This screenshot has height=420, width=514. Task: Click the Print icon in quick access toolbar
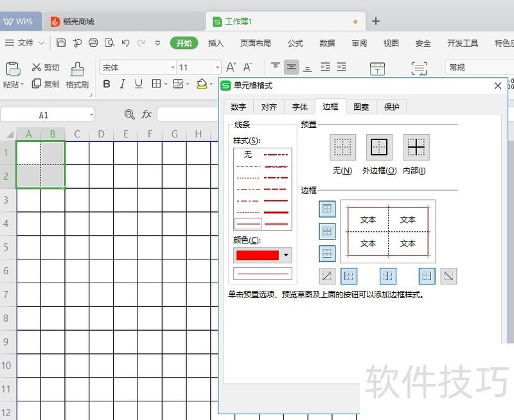[93, 43]
